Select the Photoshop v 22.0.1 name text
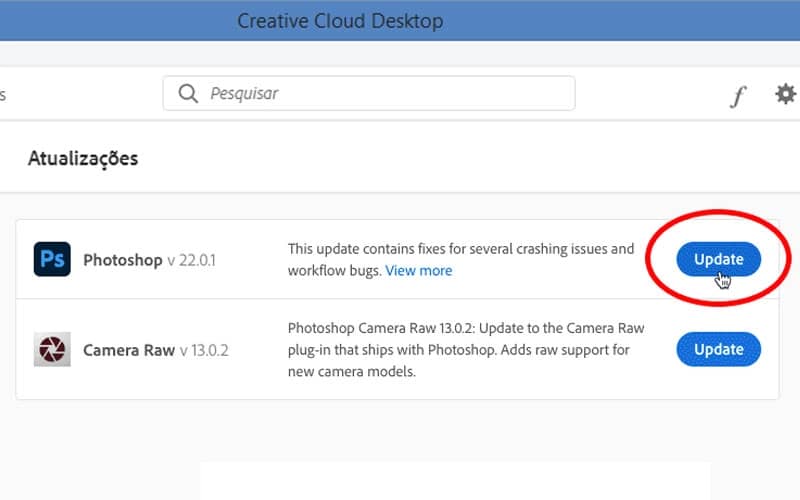This screenshot has height=500, width=800. tap(149, 260)
